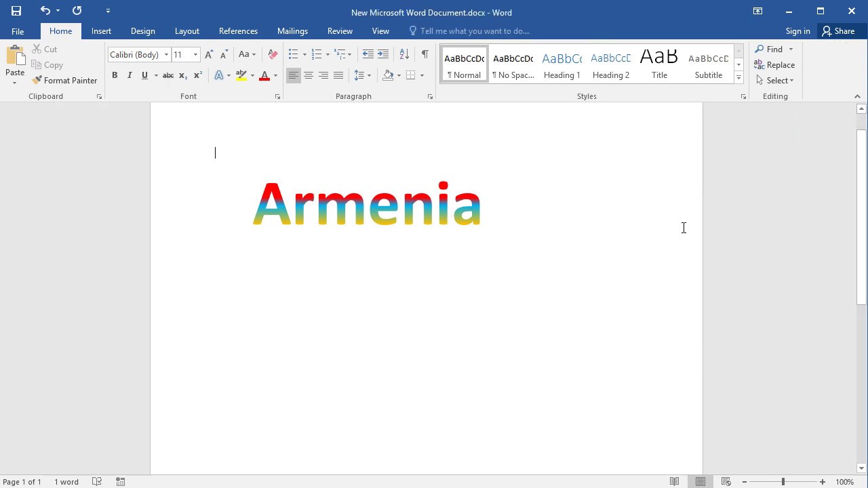Click the Redo repeat icon
Image resolution: width=868 pixels, height=488 pixels.
tap(77, 11)
